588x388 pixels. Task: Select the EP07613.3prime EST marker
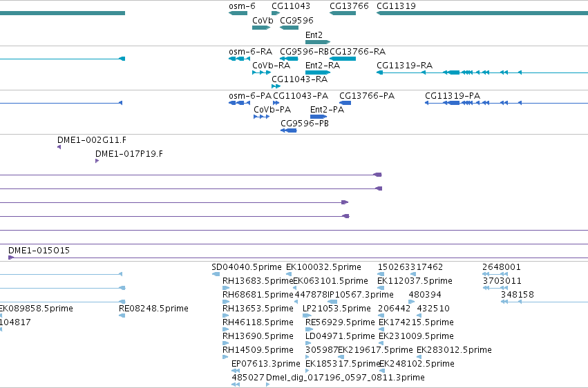point(236,371)
